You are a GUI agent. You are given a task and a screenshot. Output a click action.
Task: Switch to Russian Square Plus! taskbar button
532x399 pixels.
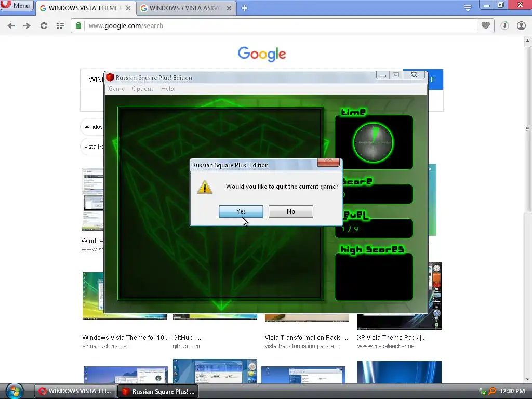pyautogui.click(x=158, y=391)
